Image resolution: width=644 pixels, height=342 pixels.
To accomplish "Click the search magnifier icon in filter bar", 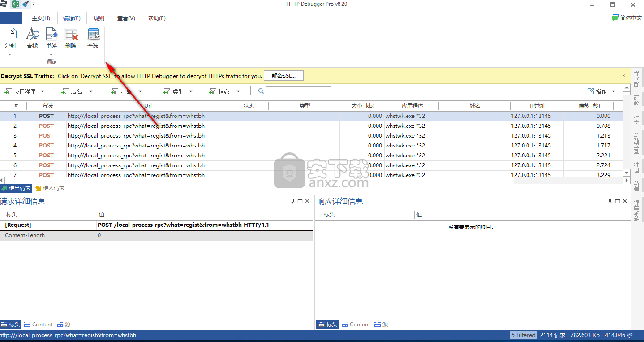I will point(261,91).
